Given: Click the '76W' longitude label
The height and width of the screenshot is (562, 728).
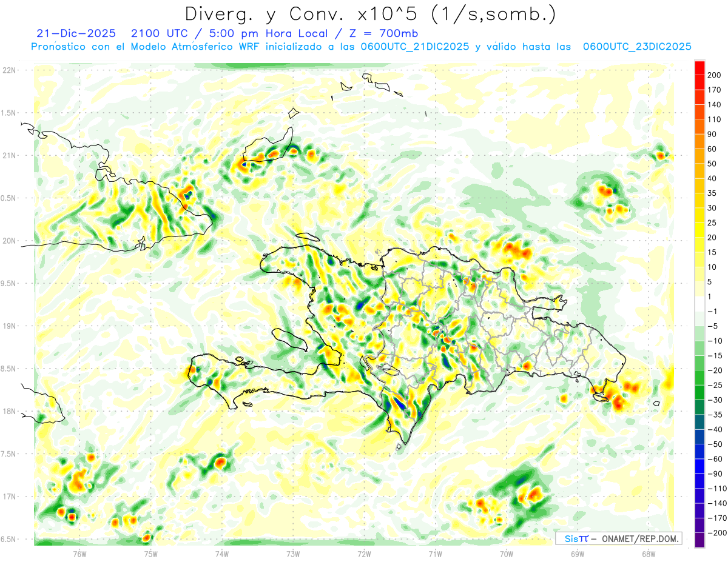Looking at the screenshot, I should tap(79, 553).
